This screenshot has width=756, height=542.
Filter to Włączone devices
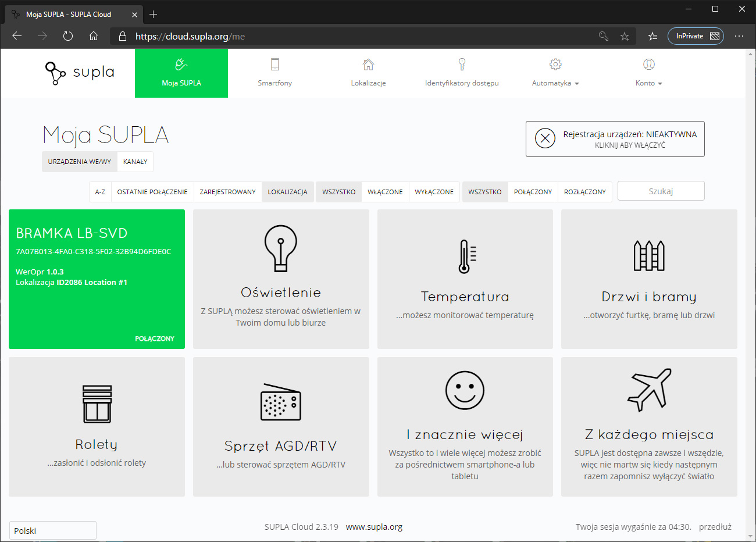coord(385,192)
